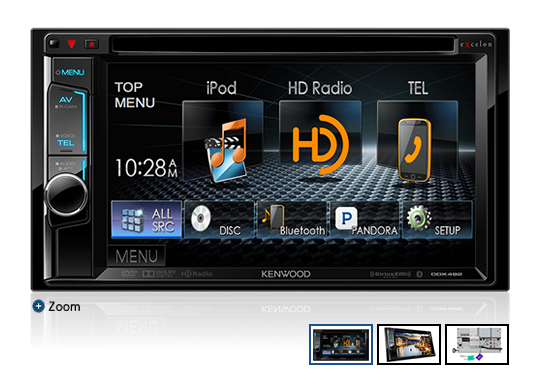Select the DISC source tile

click(219, 219)
